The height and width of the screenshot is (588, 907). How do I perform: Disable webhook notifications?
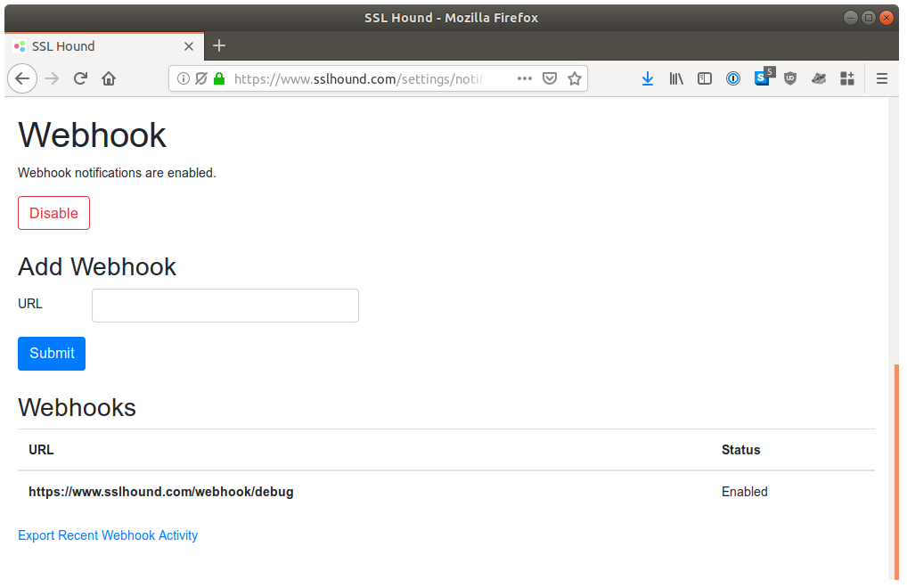pos(53,213)
